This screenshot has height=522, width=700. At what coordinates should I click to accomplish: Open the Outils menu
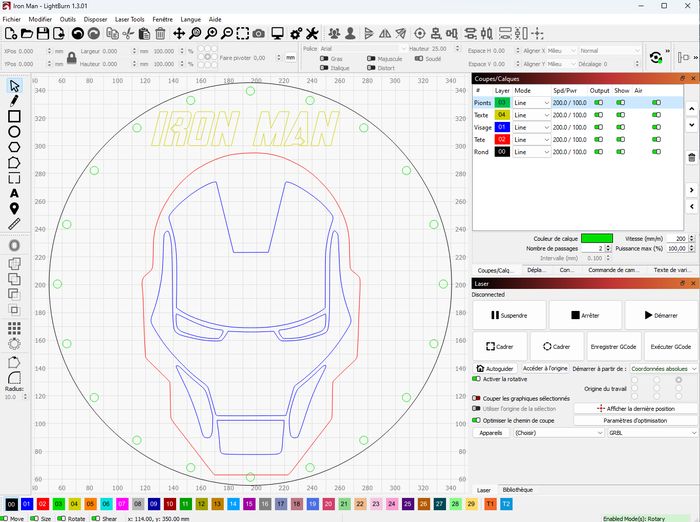click(68, 19)
